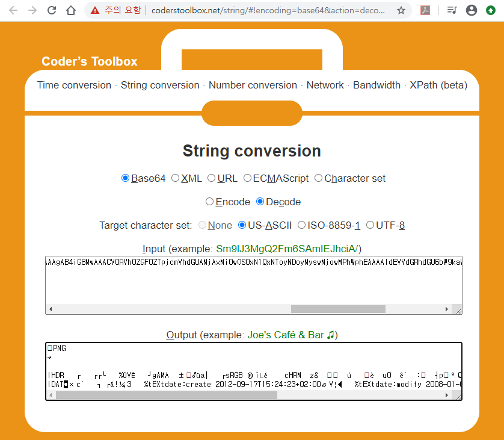The image size is (504, 440).
Task: Click the Target character set label
Action: [146, 225]
